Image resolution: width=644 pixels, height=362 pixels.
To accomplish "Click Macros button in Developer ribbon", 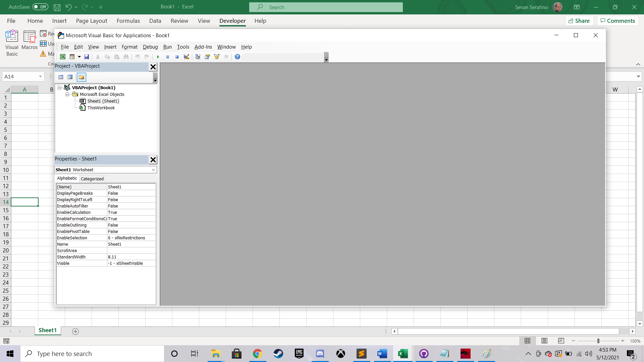I will tap(30, 40).
